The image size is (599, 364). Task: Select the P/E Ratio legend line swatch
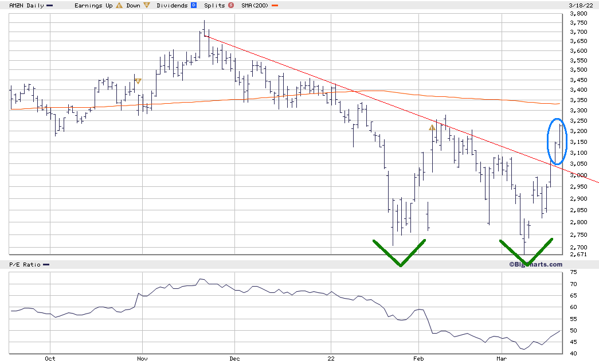tap(46, 264)
